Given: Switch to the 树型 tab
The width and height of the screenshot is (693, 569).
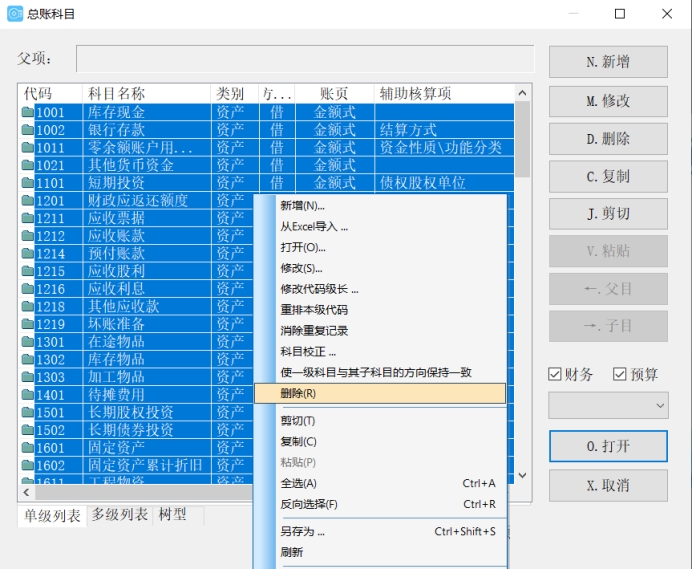Looking at the screenshot, I should coord(172,515).
